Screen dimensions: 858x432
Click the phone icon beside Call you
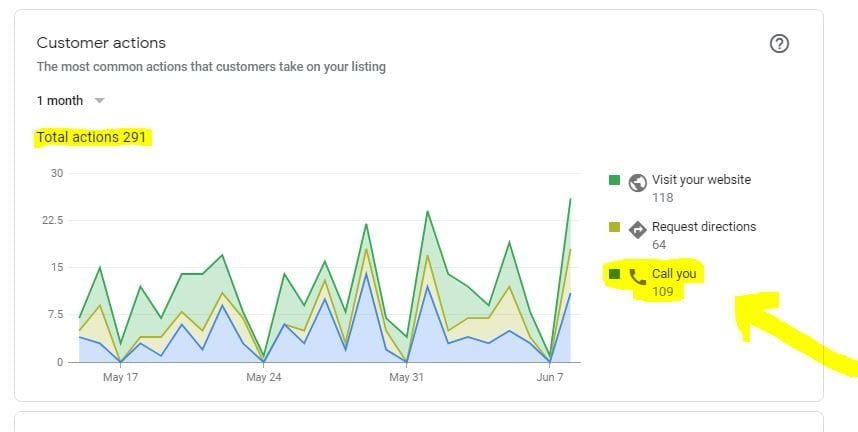(x=637, y=275)
